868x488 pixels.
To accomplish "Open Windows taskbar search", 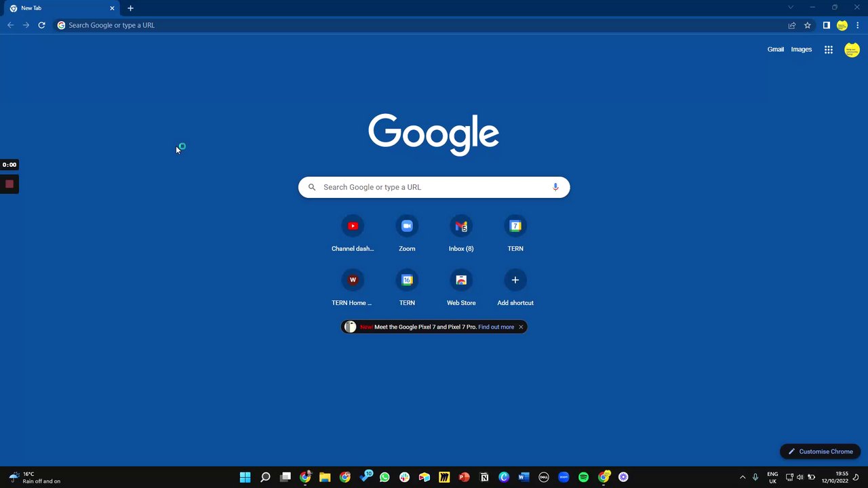I will coord(265,477).
